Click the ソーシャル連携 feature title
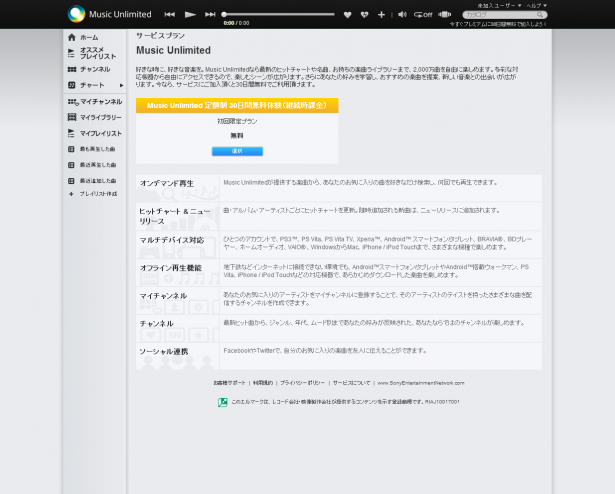 tap(164, 352)
